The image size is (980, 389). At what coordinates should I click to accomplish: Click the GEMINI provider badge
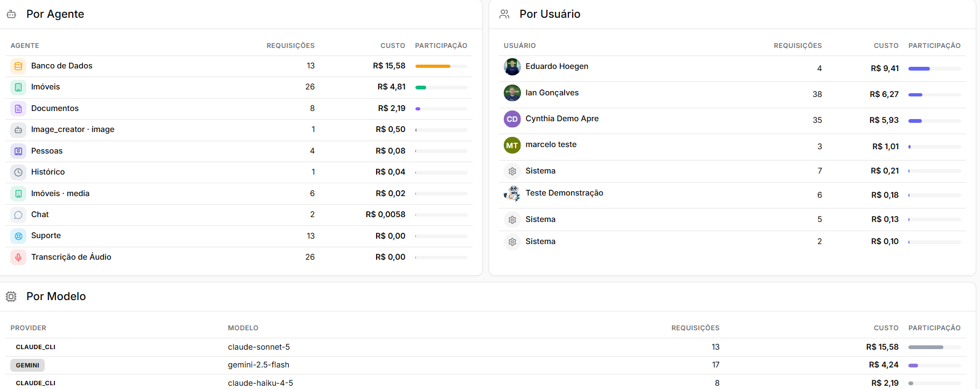coord(27,365)
